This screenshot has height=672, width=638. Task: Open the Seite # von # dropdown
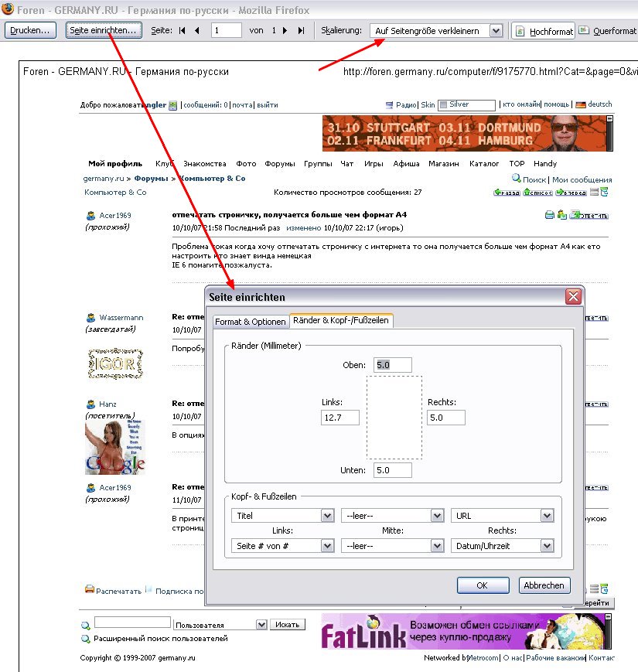click(327, 546)
